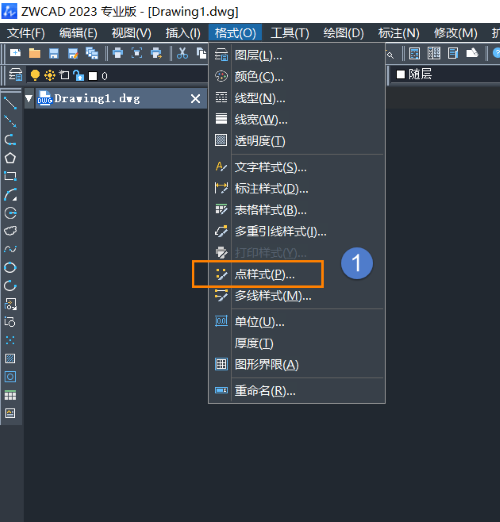Viewport: 500px width, 522px height.
Task: Click the Print icon
Action: coord(118,53)
